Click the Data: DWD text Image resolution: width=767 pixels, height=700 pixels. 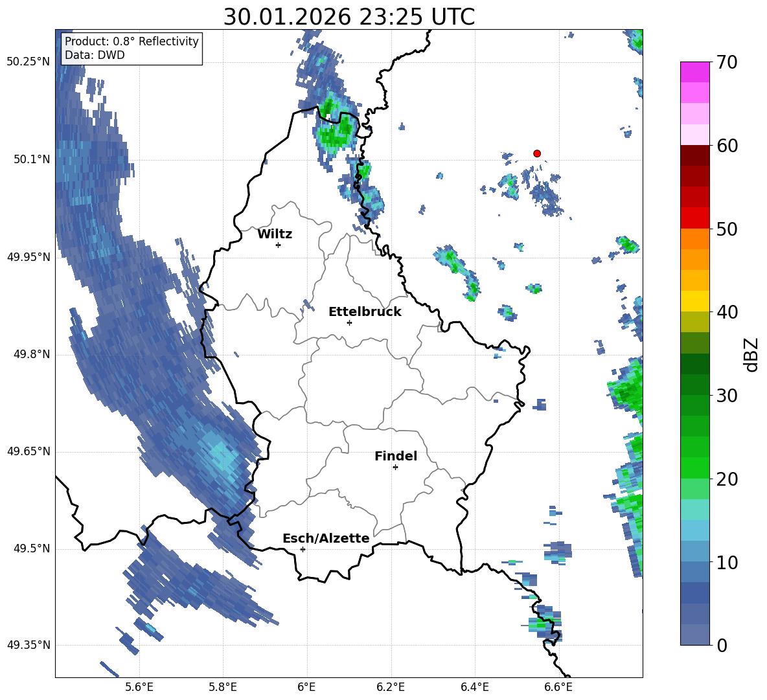point(95,55)
